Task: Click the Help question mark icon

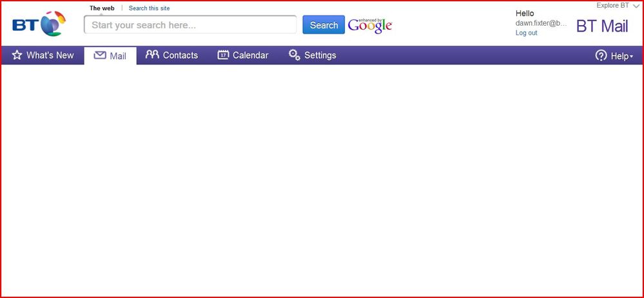Action: [x=601, y=56]
